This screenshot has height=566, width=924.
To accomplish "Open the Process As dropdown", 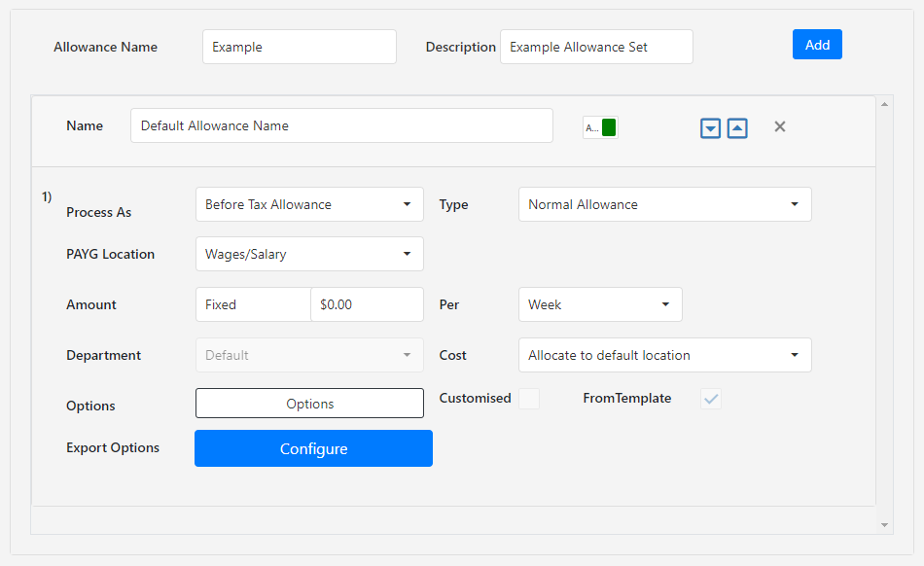I will (309, 204).
